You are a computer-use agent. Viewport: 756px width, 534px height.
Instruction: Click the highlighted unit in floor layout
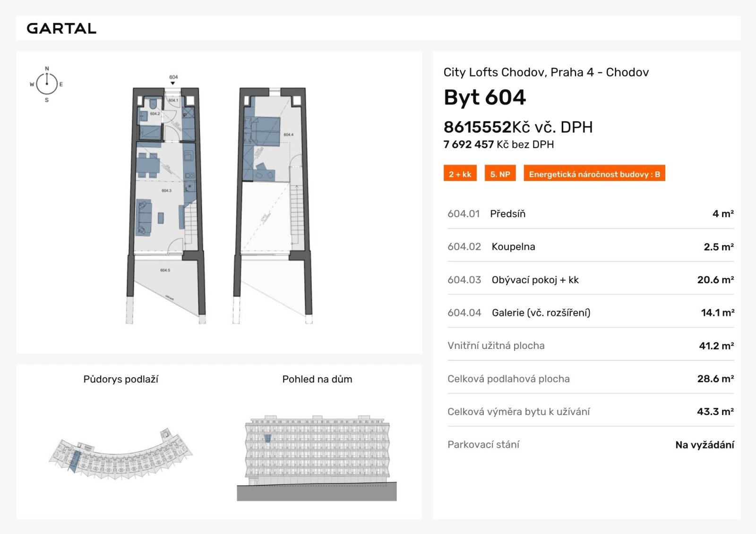pos(74,461)
